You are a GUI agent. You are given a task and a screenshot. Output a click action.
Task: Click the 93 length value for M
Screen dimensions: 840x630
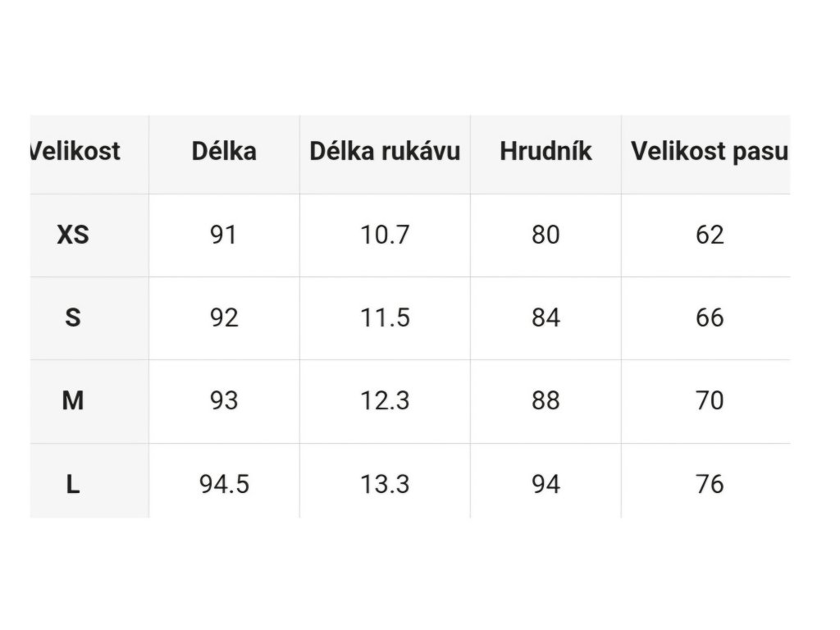[x=223, y=400]
